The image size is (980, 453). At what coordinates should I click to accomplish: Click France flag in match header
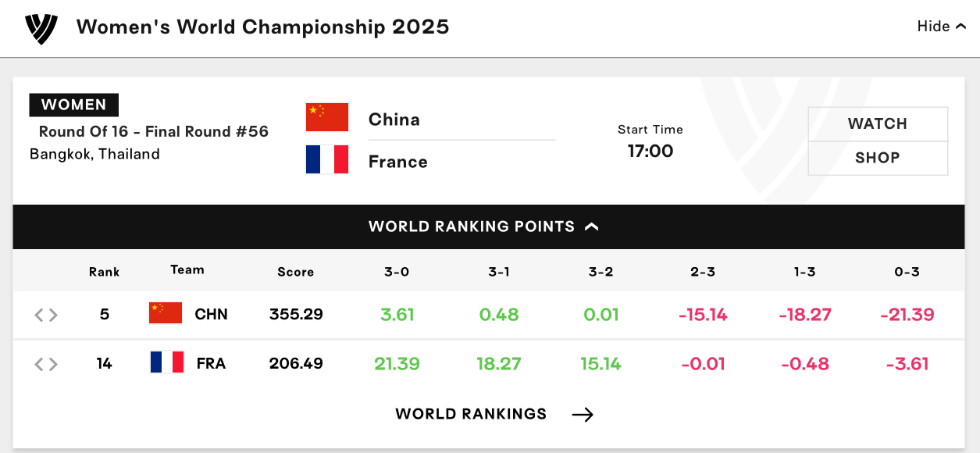click(x=327, y=159)
